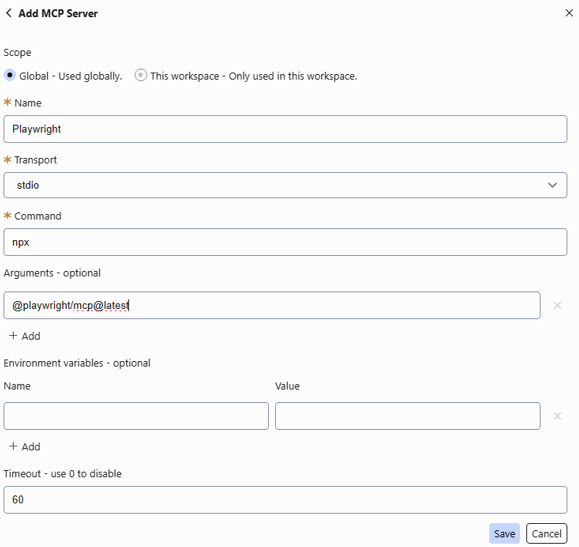Focus the environment variable Value field
579x547 pixels.
pyautogui.click(x=408, y=416)
